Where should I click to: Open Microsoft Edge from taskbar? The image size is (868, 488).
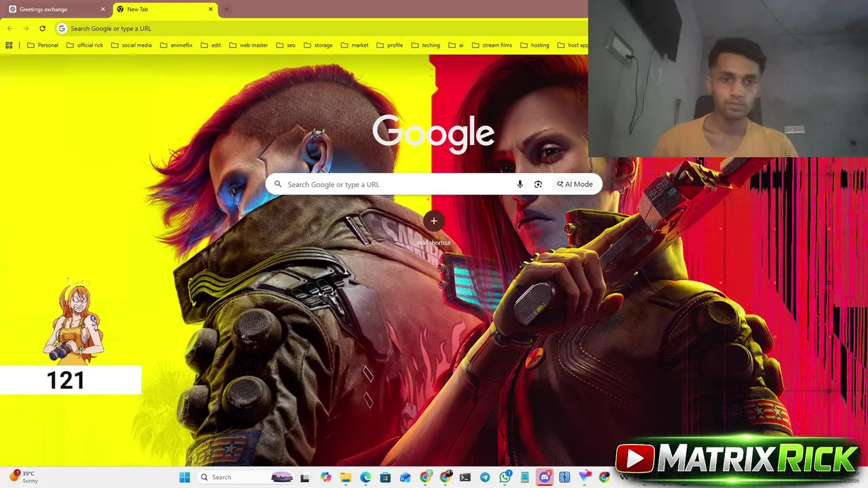click(366, 477)
